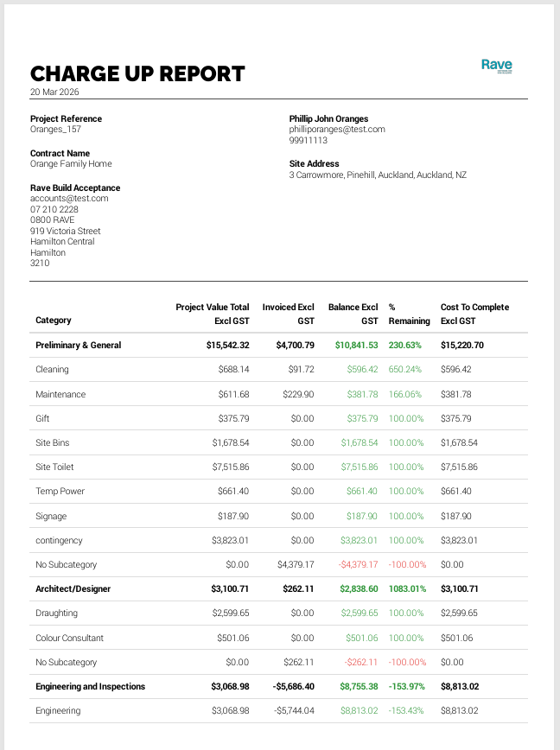Image resolution: width=560 pixels, height=750 pixels.
Task: Select the CHARGE UP REPORT title
Action: pyautogui.click(x=137, y=74)
